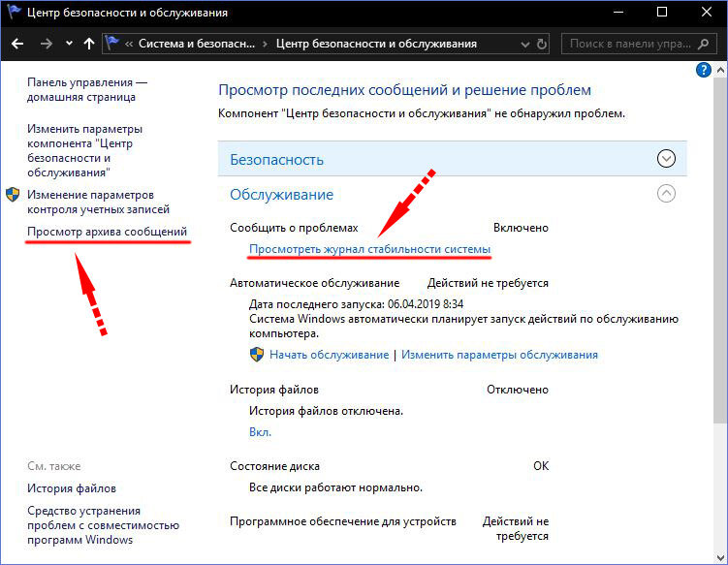Expand the Безопасность section chevron
Image resolution: width=728 pixels, height=565 pixels.
coord(666,159)
